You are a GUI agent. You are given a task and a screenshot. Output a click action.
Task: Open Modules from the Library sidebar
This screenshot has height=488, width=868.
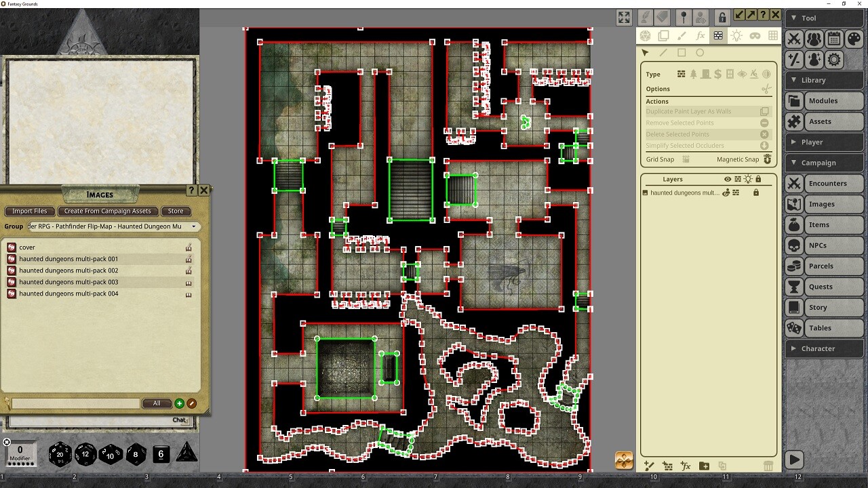824,100
